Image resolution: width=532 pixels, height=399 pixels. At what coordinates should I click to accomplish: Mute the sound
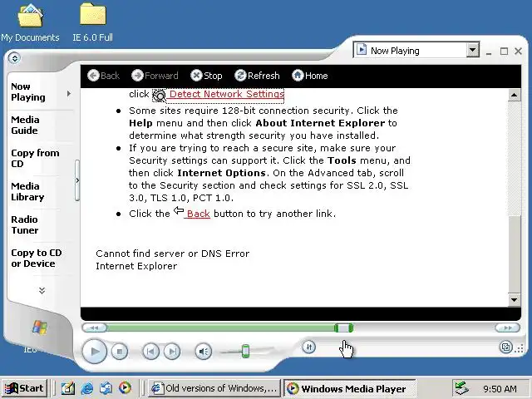204,352
